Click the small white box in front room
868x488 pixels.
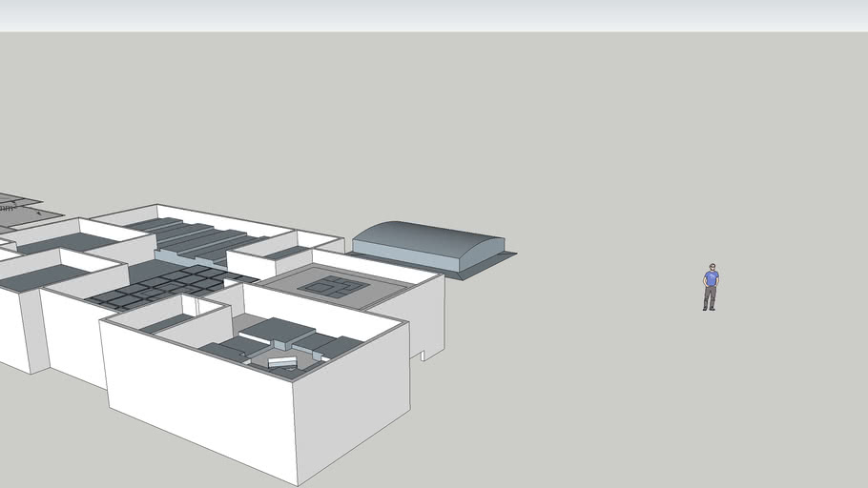[281, 362]
